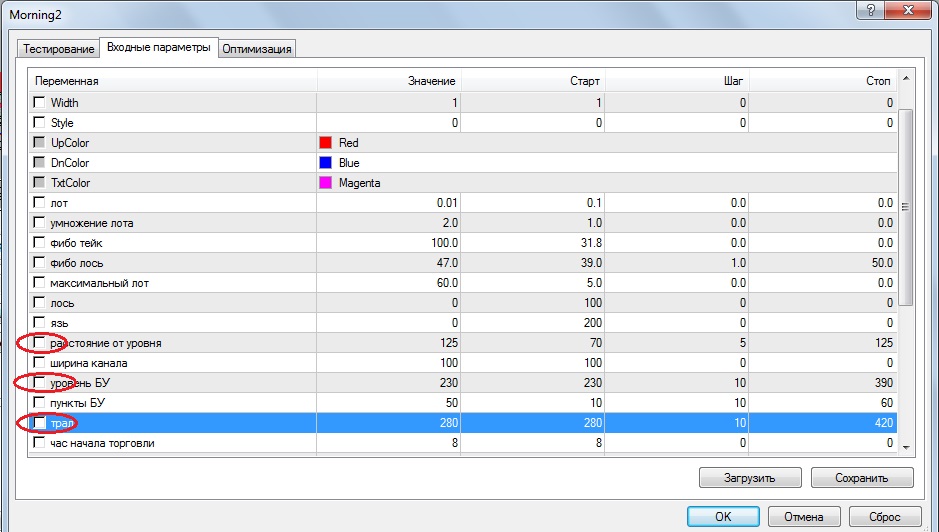The image size is (939, 532).
Task: Tick the трал row checkbox
Action: click(x=40, y=423)
